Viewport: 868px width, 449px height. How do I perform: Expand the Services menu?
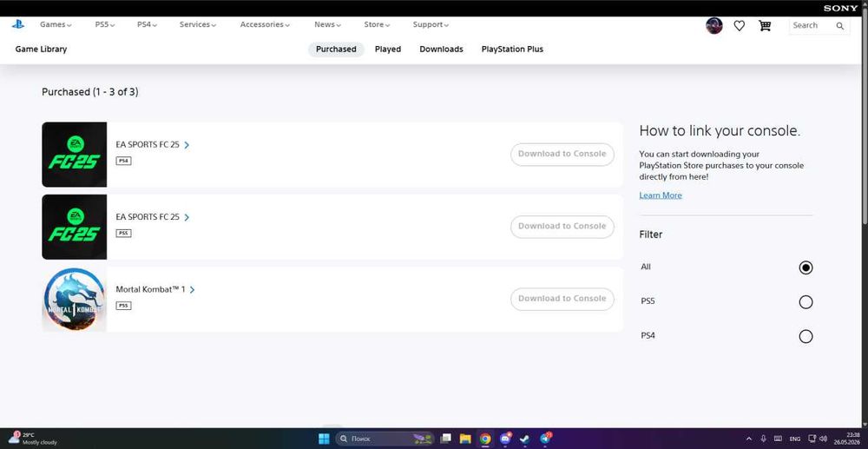[x=198, y=25]
